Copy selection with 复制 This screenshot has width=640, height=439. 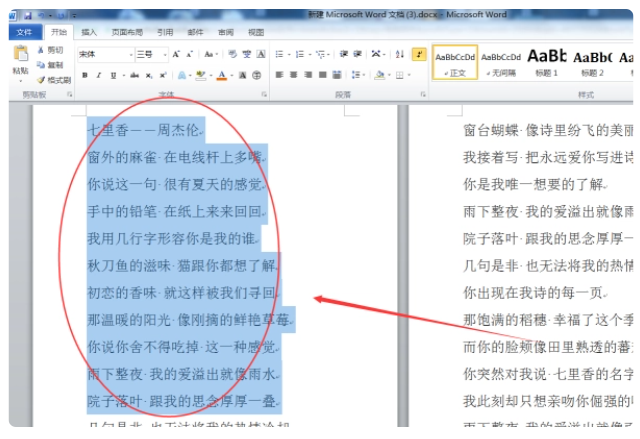[x=51, y=64]
